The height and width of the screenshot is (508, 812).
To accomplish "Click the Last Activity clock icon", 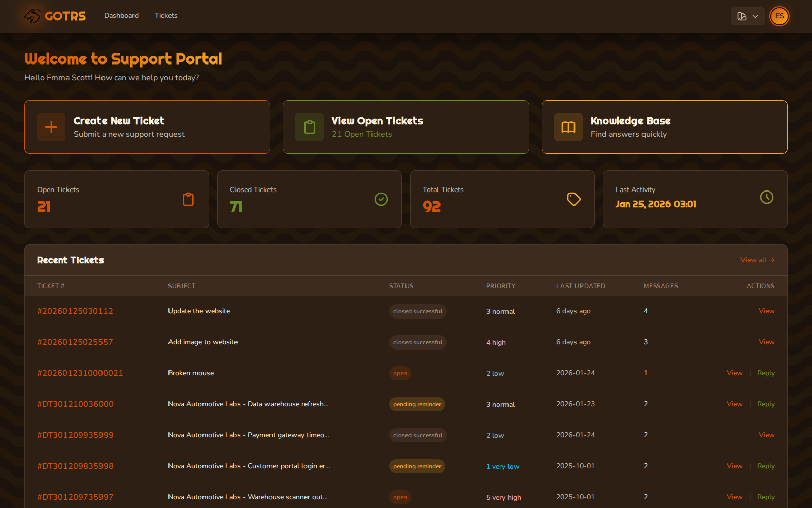I will [766, 198].
